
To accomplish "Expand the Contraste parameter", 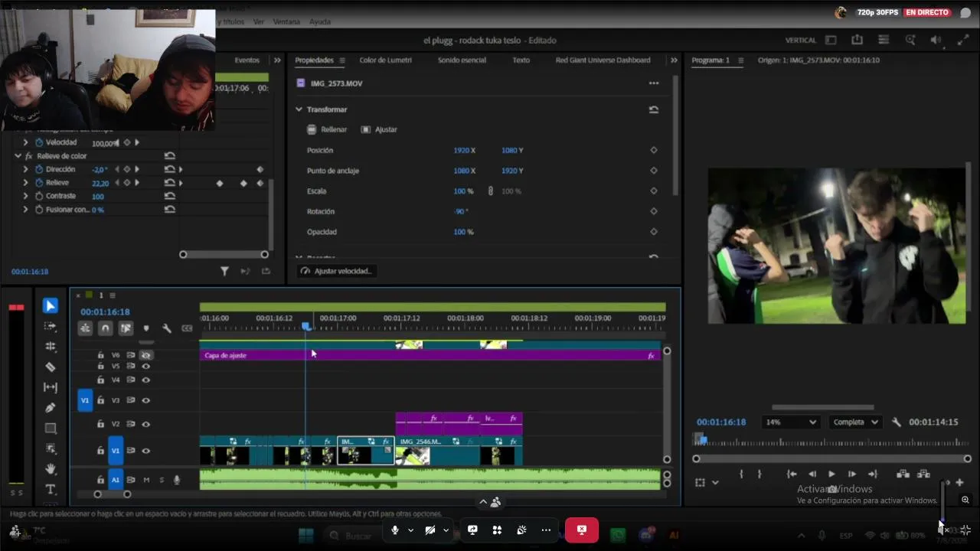I will click(25, 196).
